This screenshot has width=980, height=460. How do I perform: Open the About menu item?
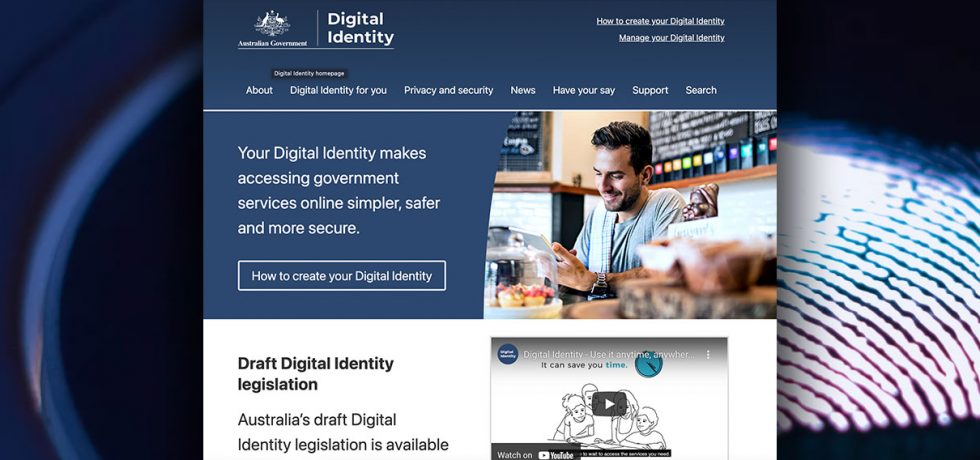point(259,90)
